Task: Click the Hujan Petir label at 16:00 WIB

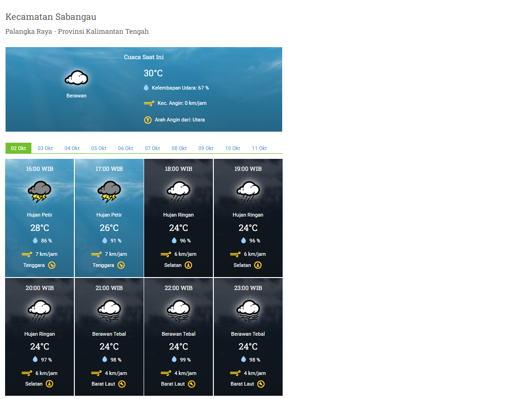Action: pyautogui.click(x=39, y=215)
